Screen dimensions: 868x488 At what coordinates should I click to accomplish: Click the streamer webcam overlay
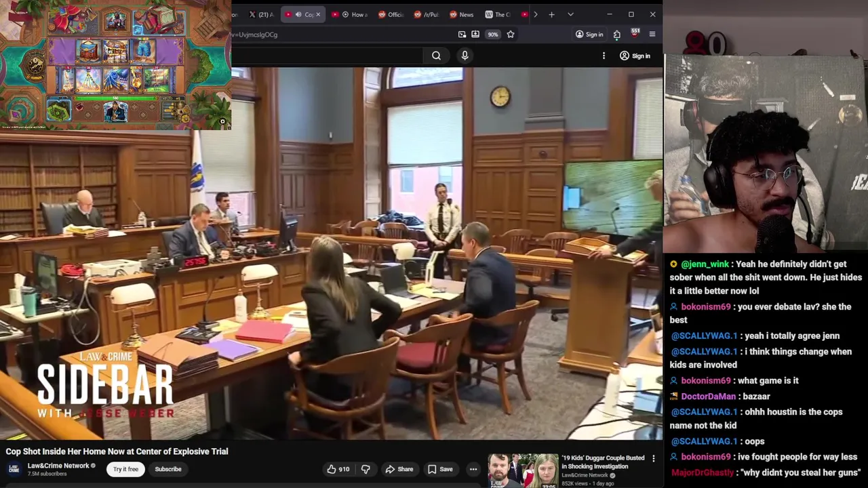[766, 152]
